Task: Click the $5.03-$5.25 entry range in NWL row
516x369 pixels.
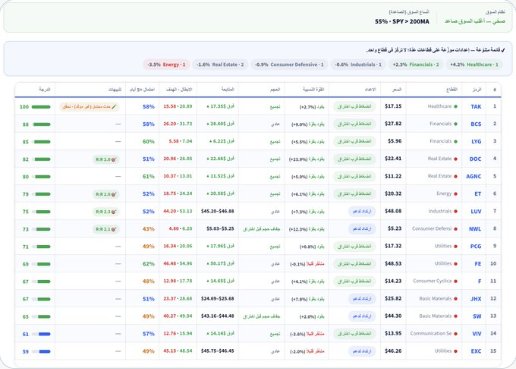Action: [220, 229]
